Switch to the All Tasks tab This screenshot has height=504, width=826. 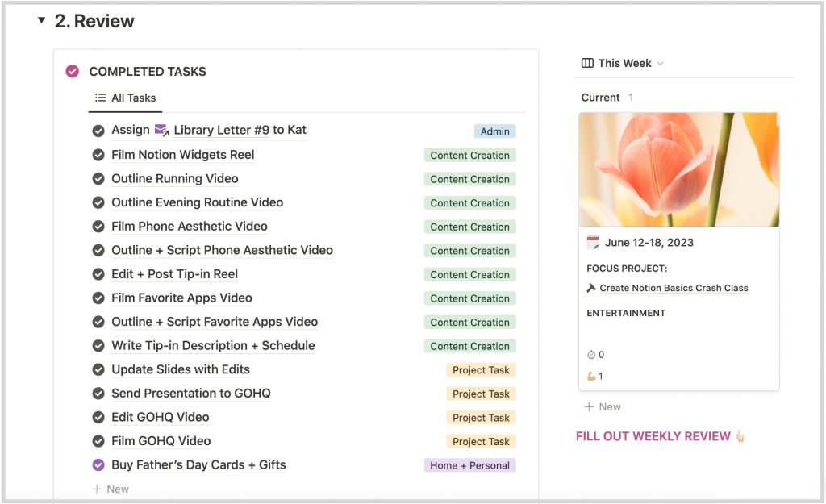tap(125, 98)
